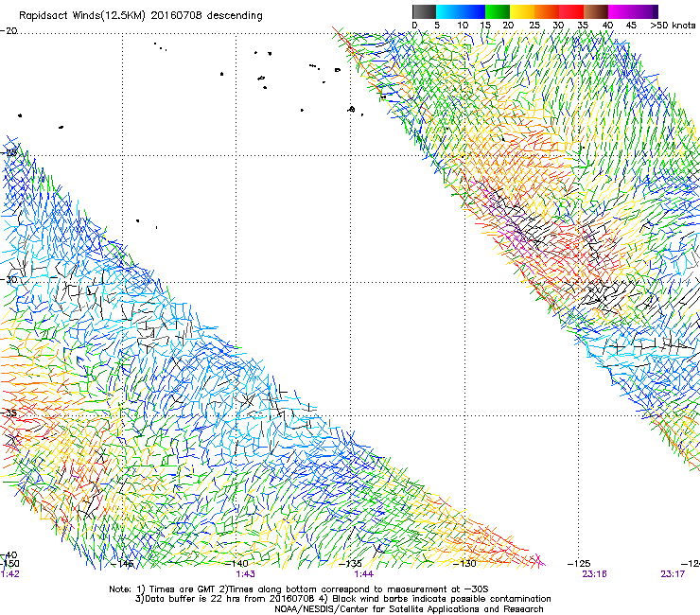Click the gray 0-5 knots color swatch
Screen dimensions: 700x615
click(x=424, y=11)
